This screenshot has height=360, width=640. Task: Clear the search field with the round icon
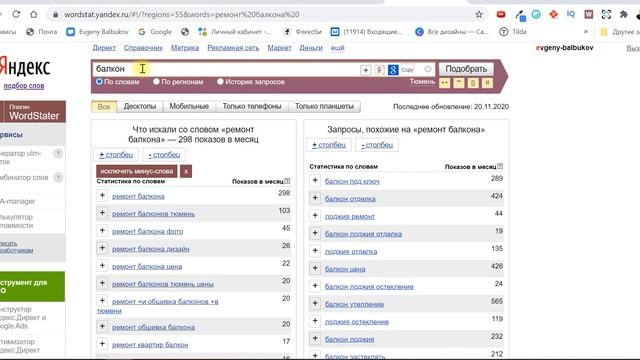click(x=427, y=69)
